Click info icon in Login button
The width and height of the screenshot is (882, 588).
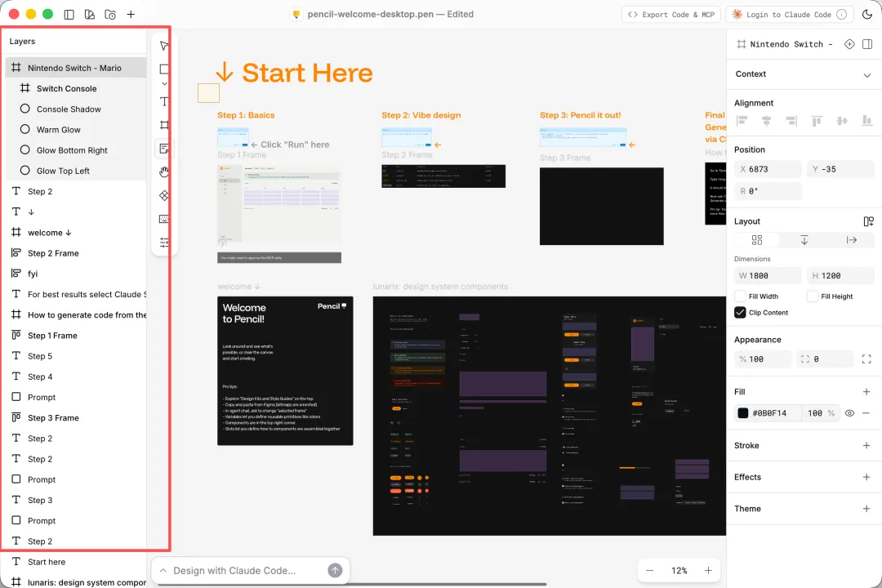[x=841, y=15]
